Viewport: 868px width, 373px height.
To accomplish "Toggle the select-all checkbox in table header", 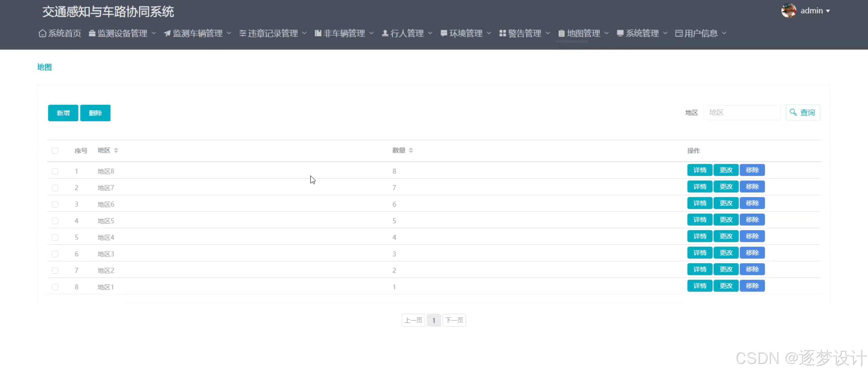I will [55, 151].
